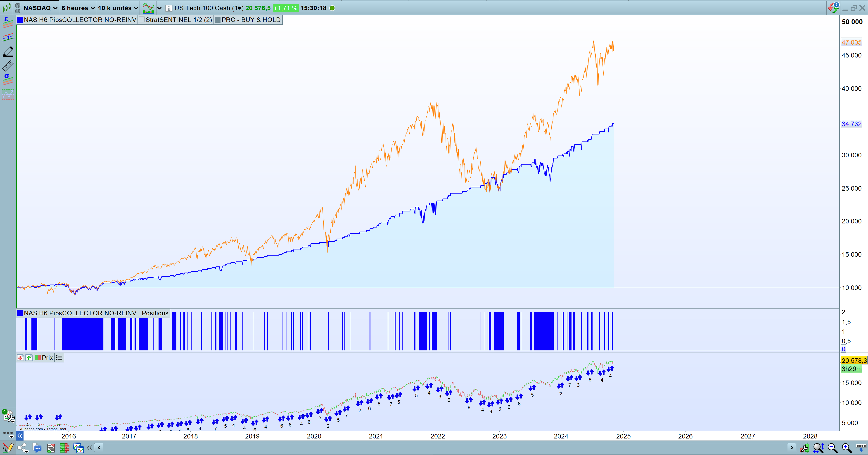Zoom out with the minus magnifier
Viewport: 868px width, 455px height.
pyautogui.click(x=832, y=448)
